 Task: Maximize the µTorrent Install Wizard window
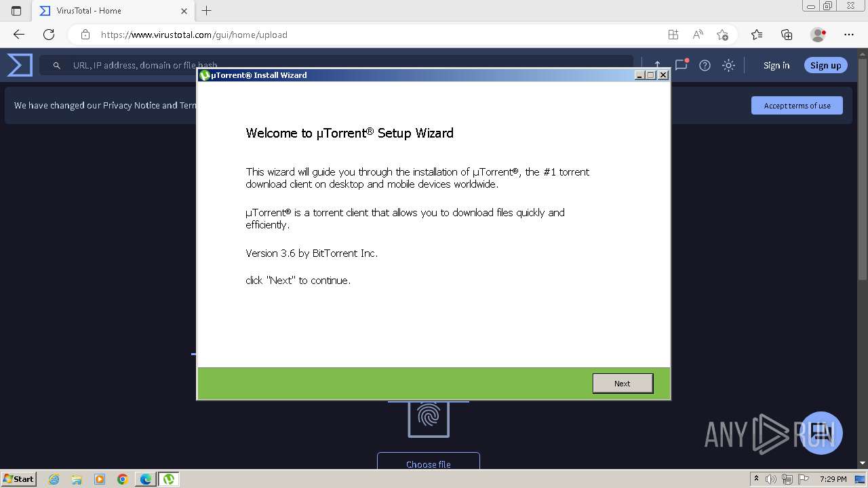pyautogui.click(x=651, y=75)
